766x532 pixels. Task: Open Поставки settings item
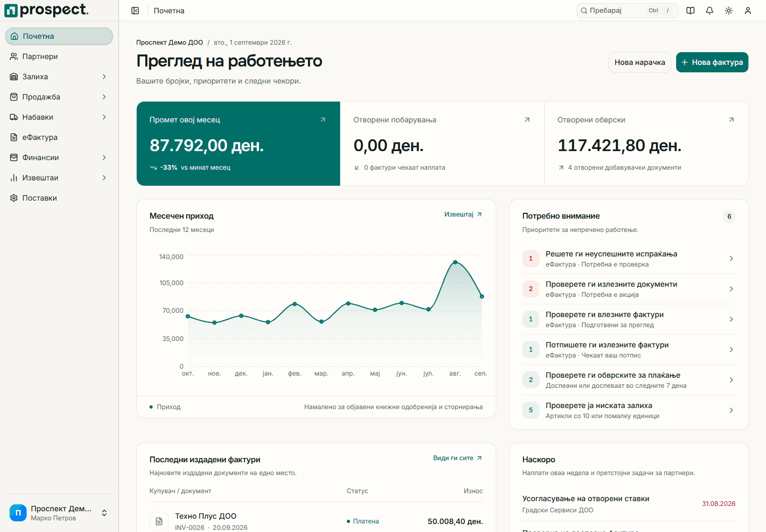59,198
